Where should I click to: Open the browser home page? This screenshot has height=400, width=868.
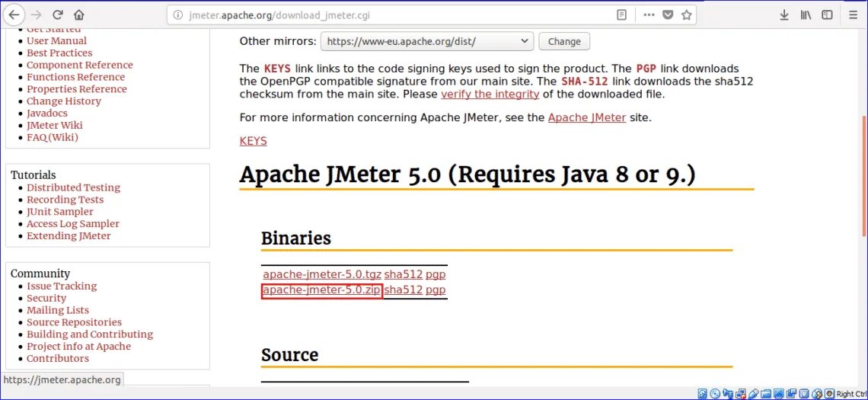coord(79,15)
